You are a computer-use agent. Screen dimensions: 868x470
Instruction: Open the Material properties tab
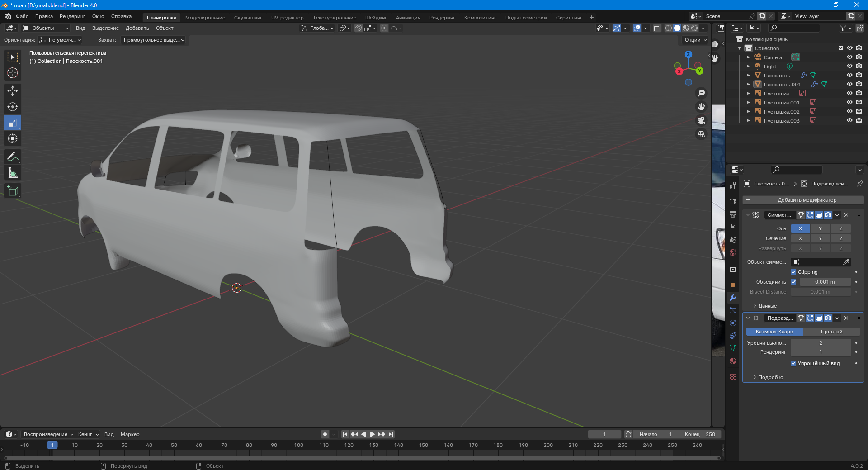point(733,361)
